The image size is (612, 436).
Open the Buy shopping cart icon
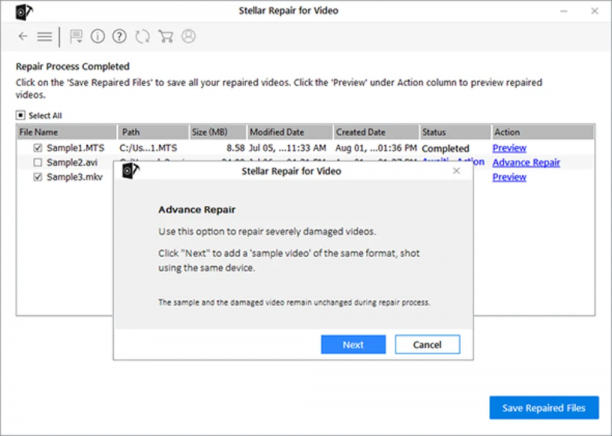coord(165,36)
